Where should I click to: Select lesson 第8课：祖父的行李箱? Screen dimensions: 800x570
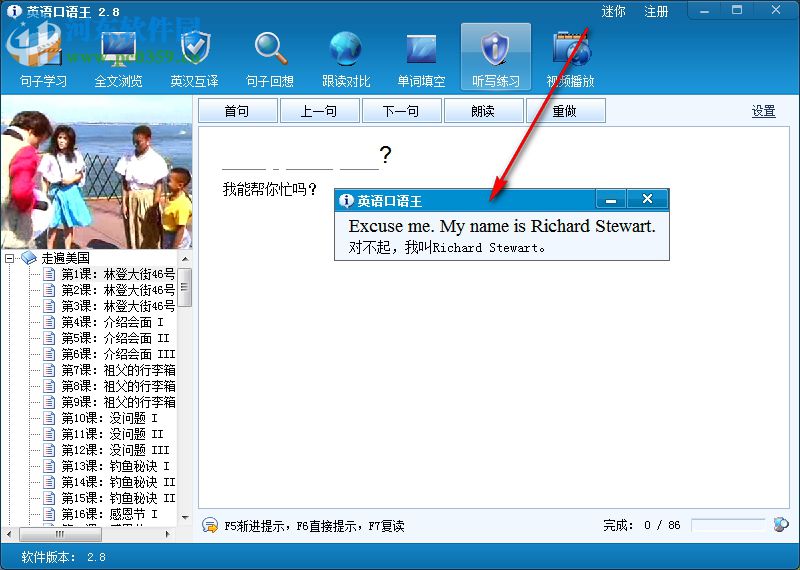coord(118,386)
